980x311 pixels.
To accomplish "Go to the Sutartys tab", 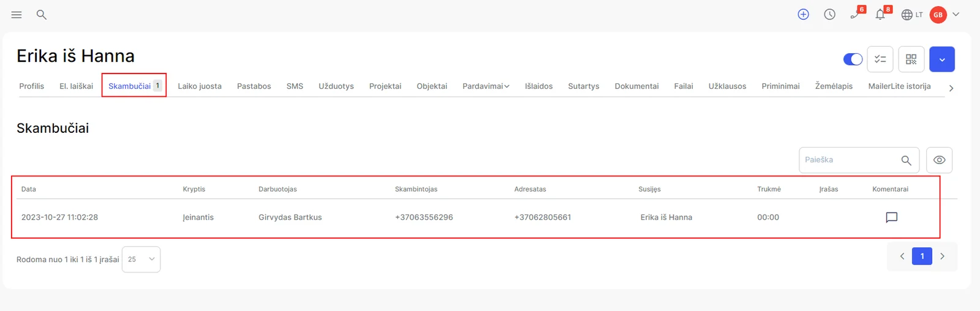I will pos(584,86).
